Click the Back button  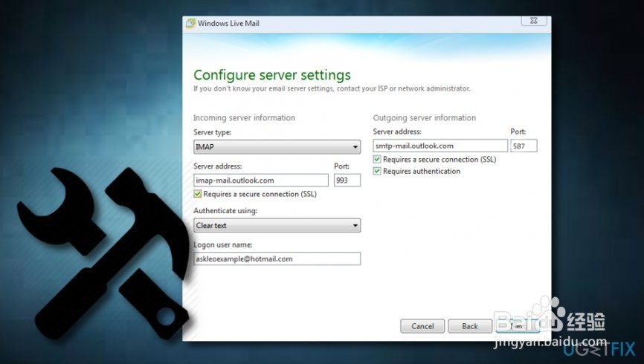click(470, 326)
